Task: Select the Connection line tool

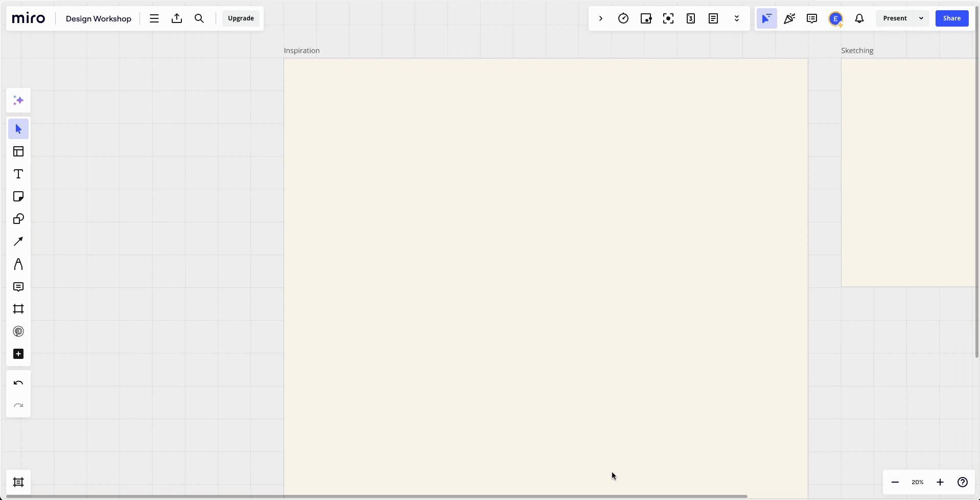Action: (18, 241)
